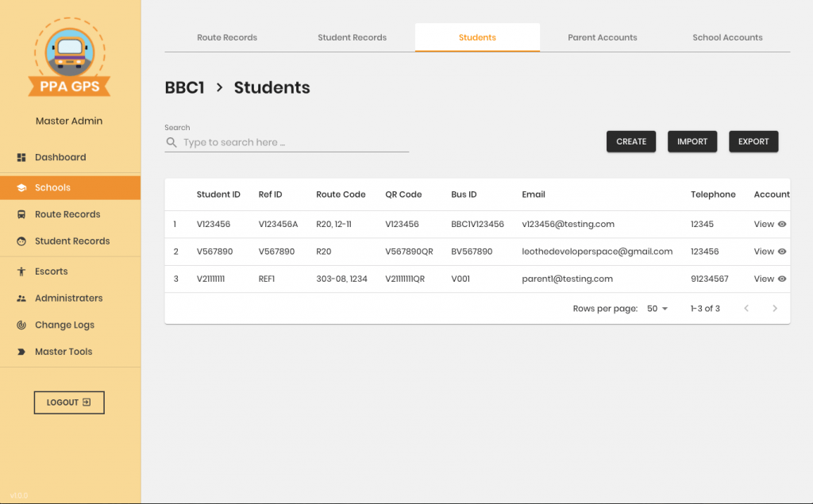Click the Dashboard grid icon
The image size is (813, 504).
pyautogui.click(x=21, y=157)
